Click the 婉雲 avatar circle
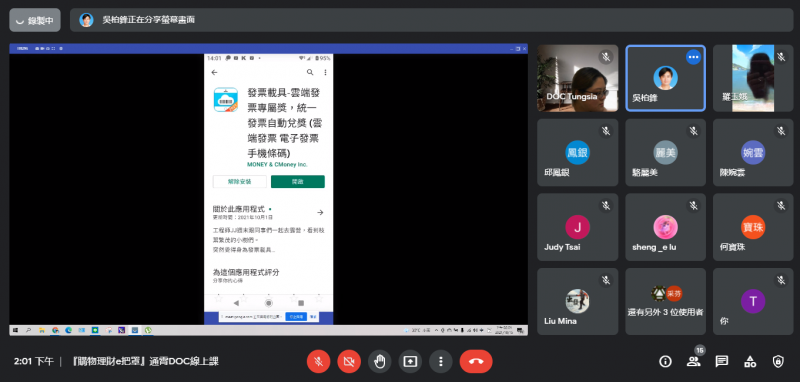This screenshot has height=382, width=800. click(753, 152)
